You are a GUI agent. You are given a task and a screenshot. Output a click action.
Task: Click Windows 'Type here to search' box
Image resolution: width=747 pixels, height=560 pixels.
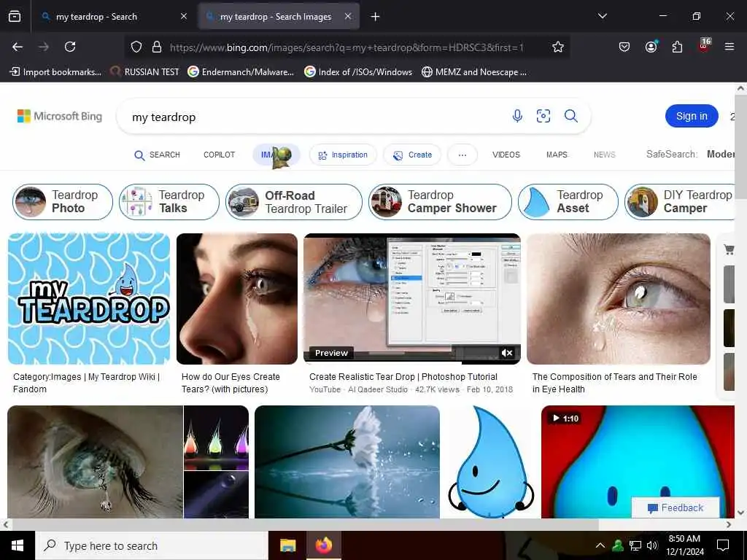(152, 545)
